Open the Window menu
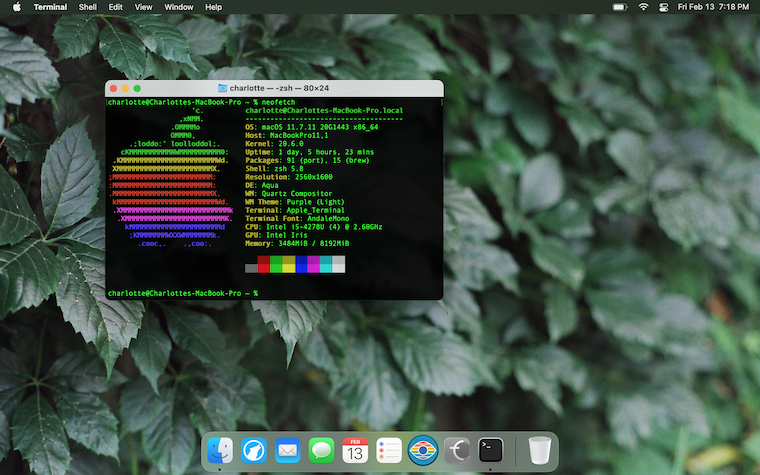 click(x=179, y=7)
